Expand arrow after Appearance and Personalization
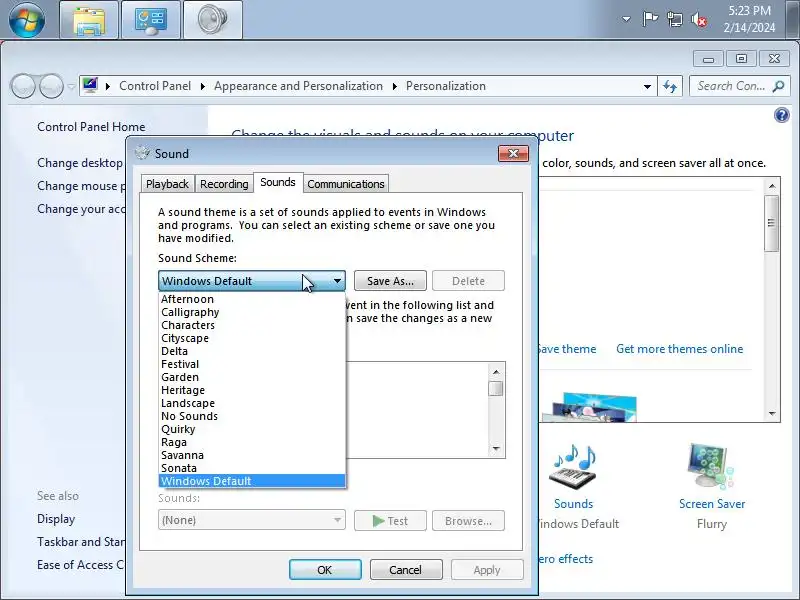The image size is (800, 600). [x=394, y=86]
